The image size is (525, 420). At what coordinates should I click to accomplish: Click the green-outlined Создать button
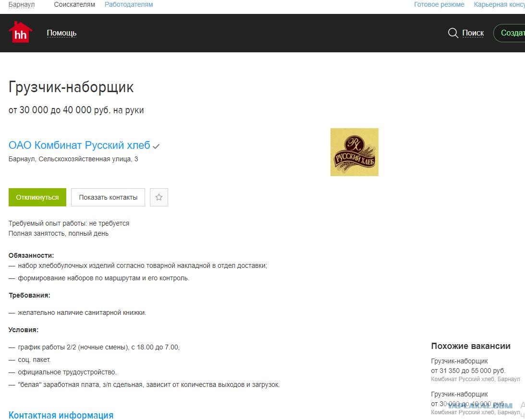[509, 33]
